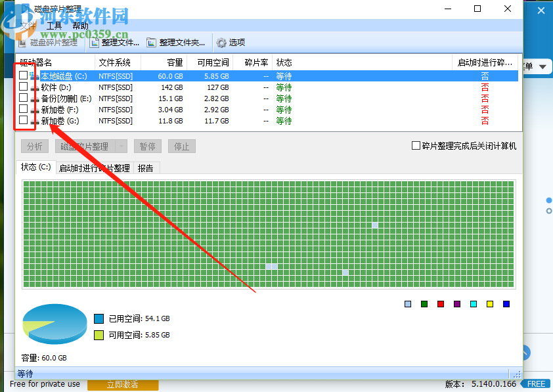Click the light blue legend swatch
The height and width of the screenshot is (392, 553).
(x=408, y=304)
